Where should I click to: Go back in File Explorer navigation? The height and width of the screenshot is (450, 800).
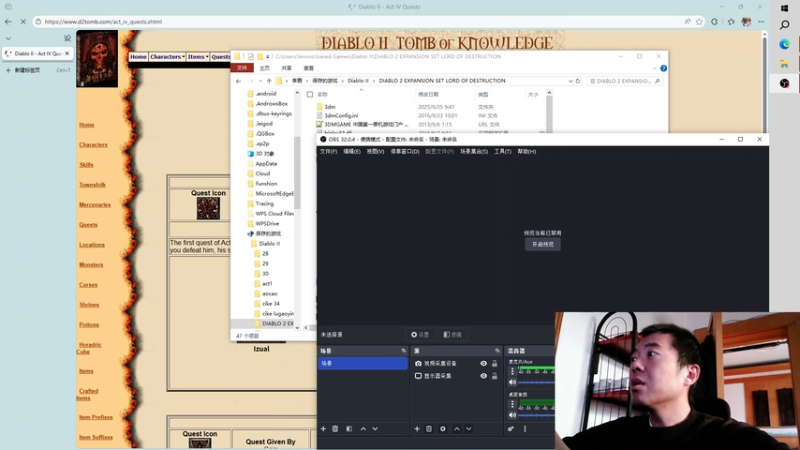238,81
